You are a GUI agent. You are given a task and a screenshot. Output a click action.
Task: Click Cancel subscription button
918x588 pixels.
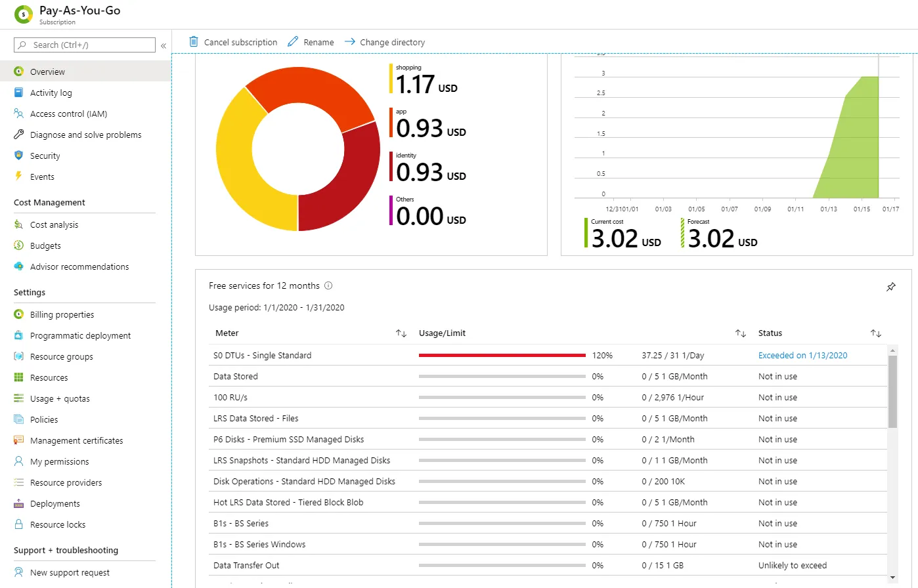(233, 42)
